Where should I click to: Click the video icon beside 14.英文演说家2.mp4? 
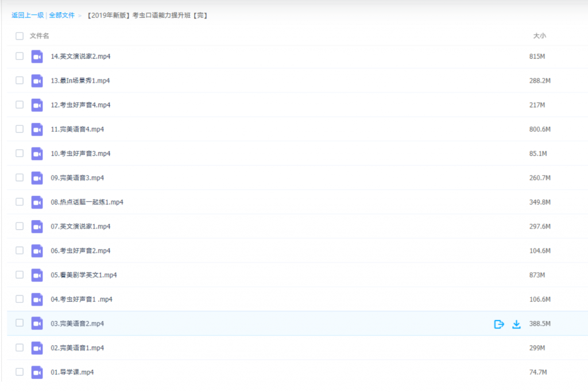[x=37, y=56]
